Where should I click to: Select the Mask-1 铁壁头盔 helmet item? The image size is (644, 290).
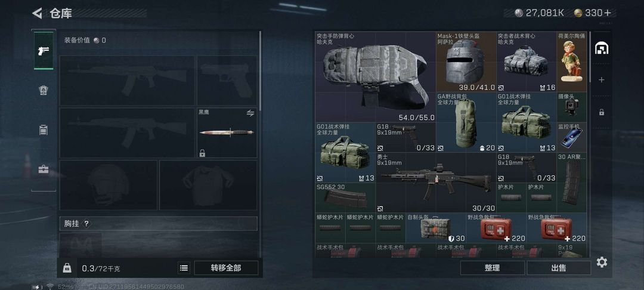(x=466, y=62)
